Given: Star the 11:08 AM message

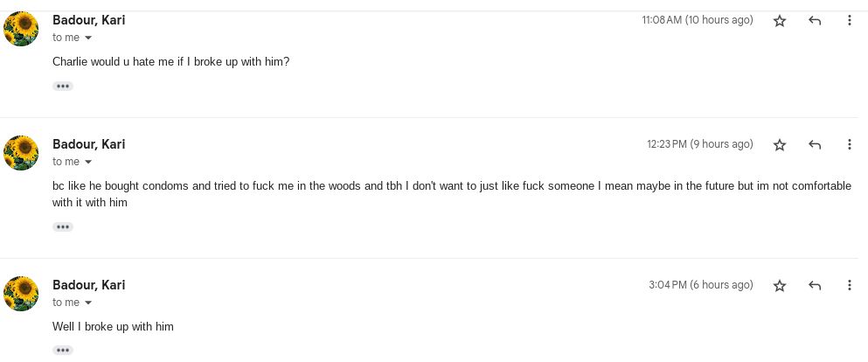Looking at the screenshot, I should 780,20.
